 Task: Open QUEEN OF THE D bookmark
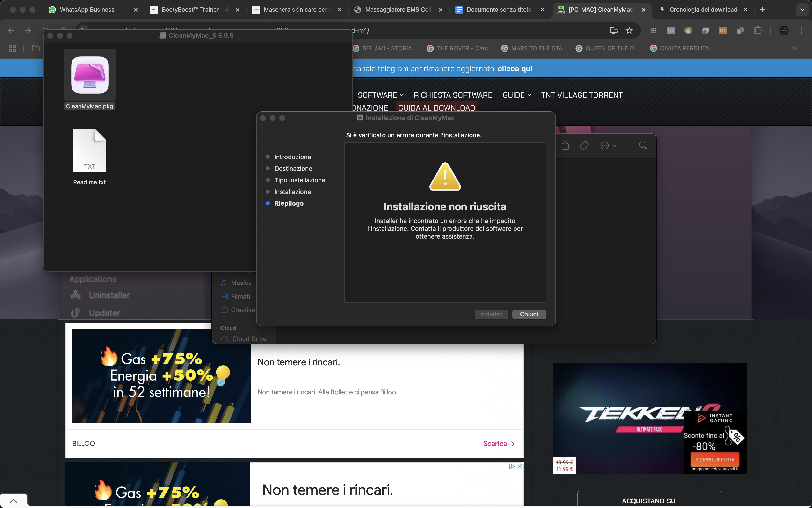607,48
